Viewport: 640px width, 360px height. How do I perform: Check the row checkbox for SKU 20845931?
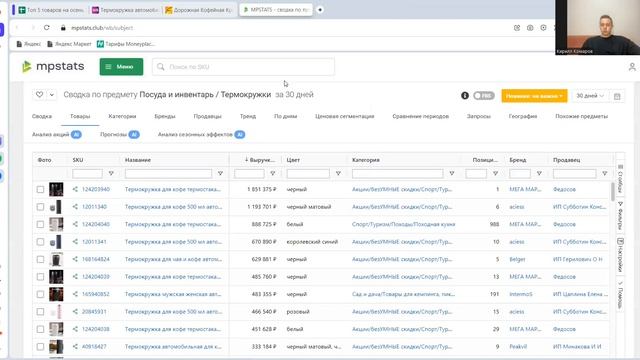pos(40,312)
